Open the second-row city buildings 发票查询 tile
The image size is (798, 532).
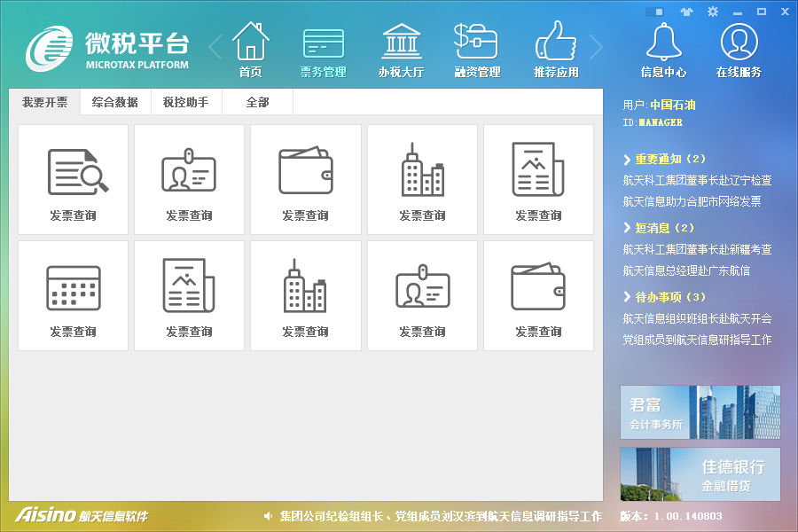(x=306, y=295)
